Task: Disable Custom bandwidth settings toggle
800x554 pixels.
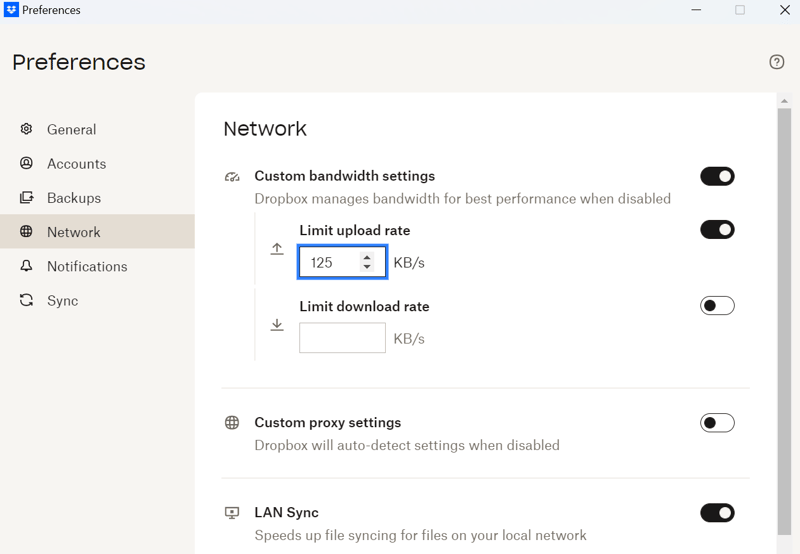Action: pyautogui.click(x=717, y=177)
